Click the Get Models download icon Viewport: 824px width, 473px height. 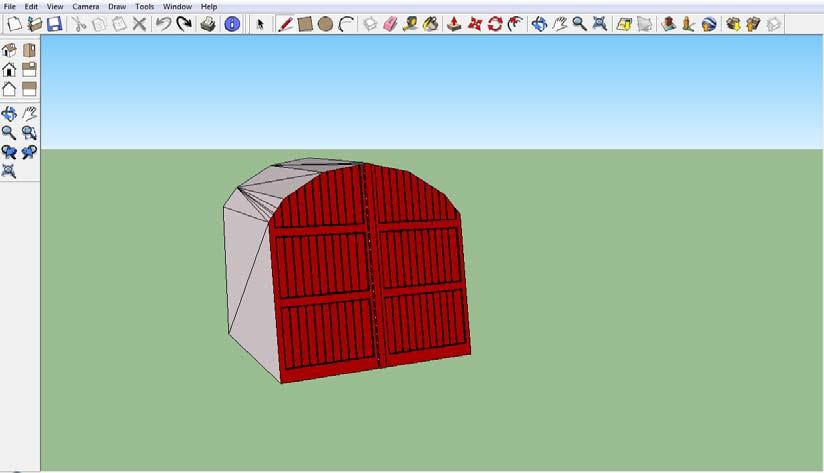[733, 24]
